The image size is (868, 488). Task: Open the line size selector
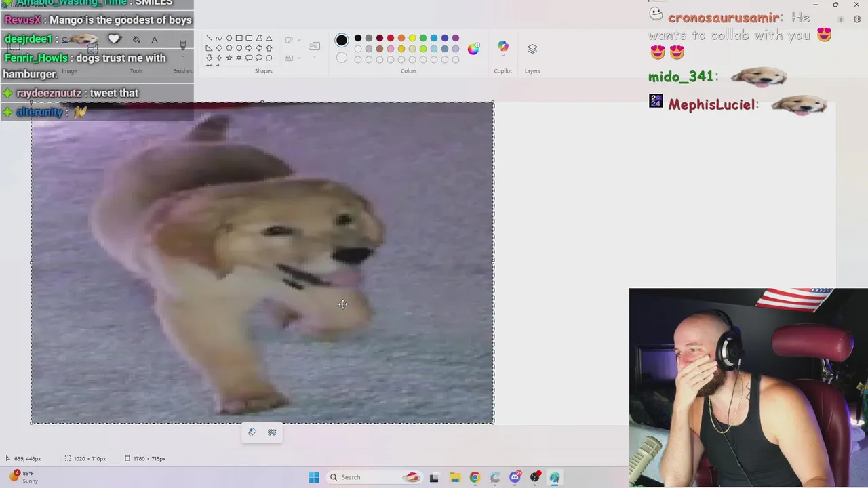tap(315, 46)
